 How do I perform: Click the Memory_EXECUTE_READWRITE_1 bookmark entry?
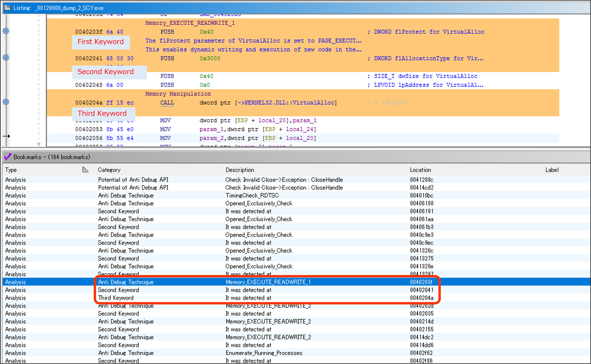coord(268,283)
